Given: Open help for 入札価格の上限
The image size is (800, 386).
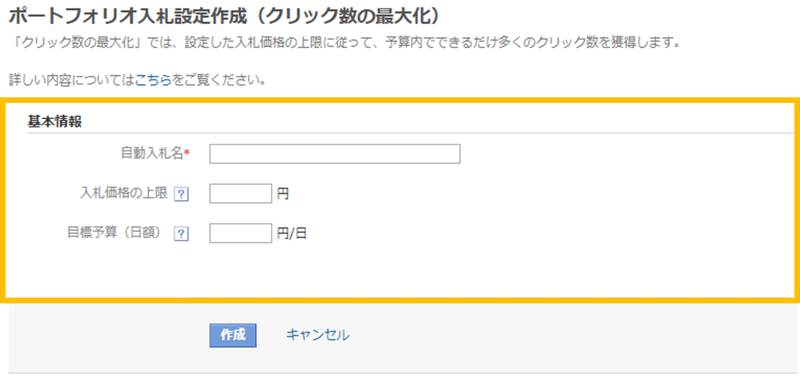Looking at the screenshot, I should [x=181, y=194].
